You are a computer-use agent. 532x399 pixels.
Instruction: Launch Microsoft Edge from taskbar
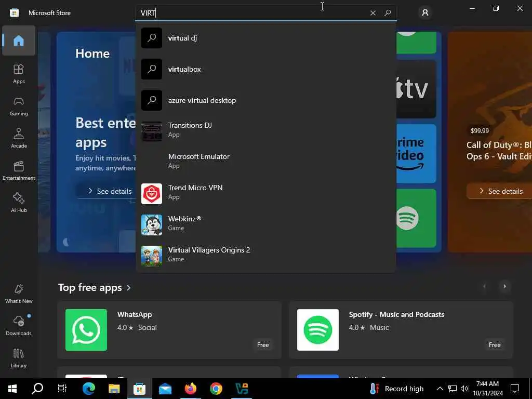coord(88,389)
